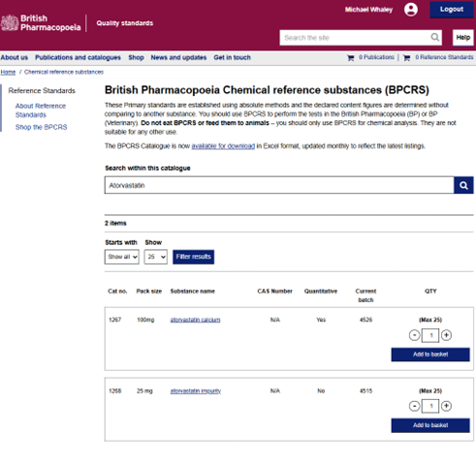Open the Reference Standards basket cart icon

(406, 58)
